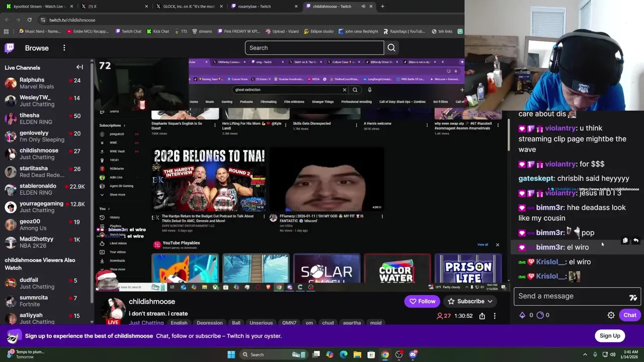The height and width of the screenshot is (362, 644).
Task: Click the address bar site info icon
Action: pyautogui.click(x=43, y=20)
